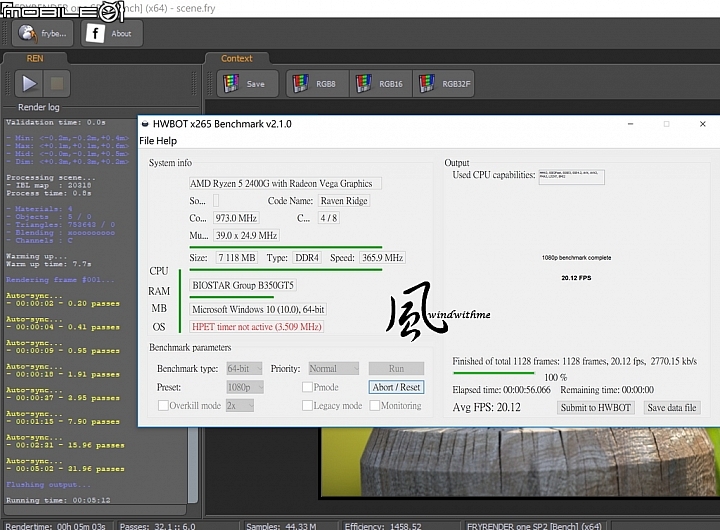
Task: Enable the Pmode checkbox
Action: [x=307, y=387]
